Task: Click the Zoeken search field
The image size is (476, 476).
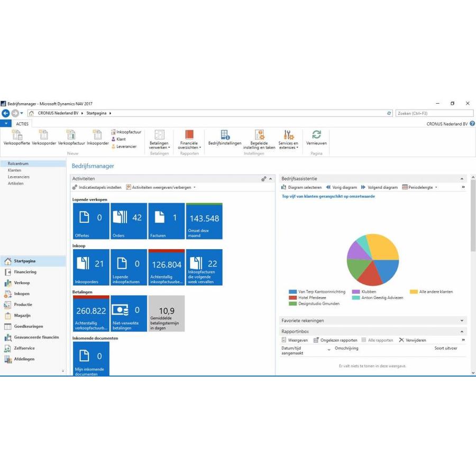Action: (x=434, y=113)
